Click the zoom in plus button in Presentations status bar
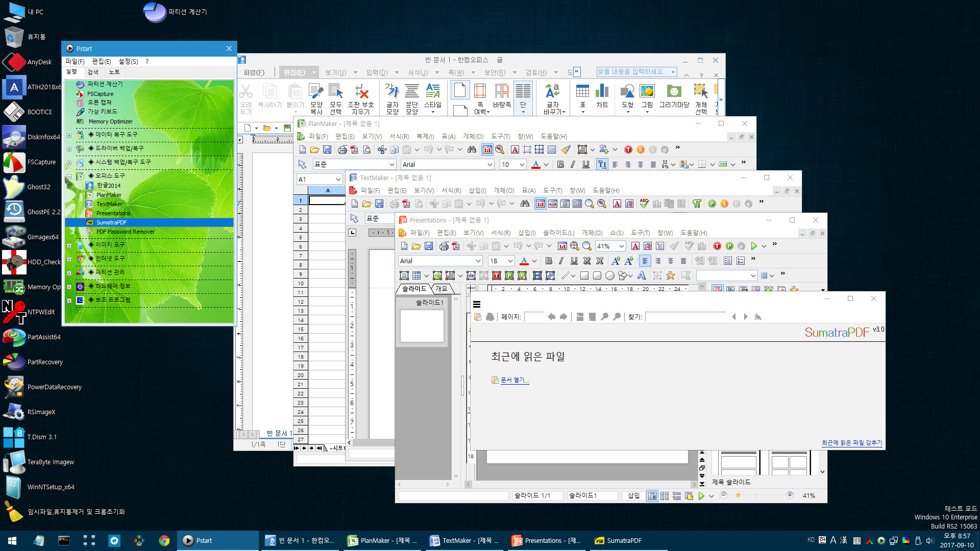Image resolution: width=980 pixels, height=551 pixels. pos(790,495)
